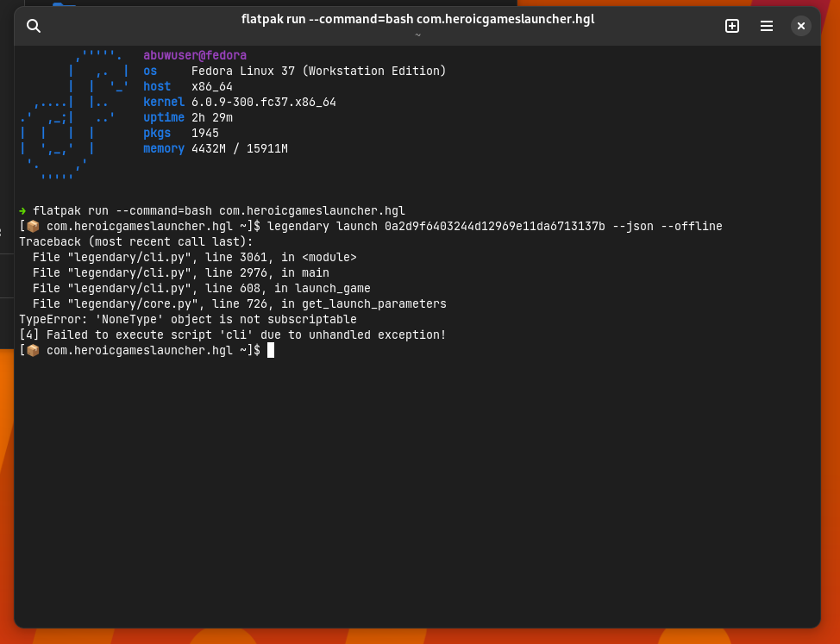The width and height of the screenshot is (840, 644).
Task: Click the username 'abuwuser@fedora'
Action: pos(195,56)
